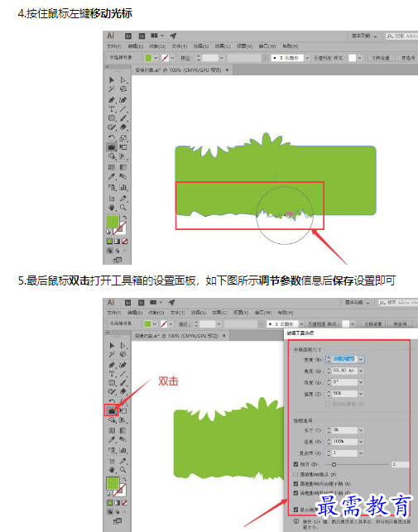Click the 细节 value field showing 2
This screenshot has height=532, width=418.
pyautogui.click(x=401, y=464)
